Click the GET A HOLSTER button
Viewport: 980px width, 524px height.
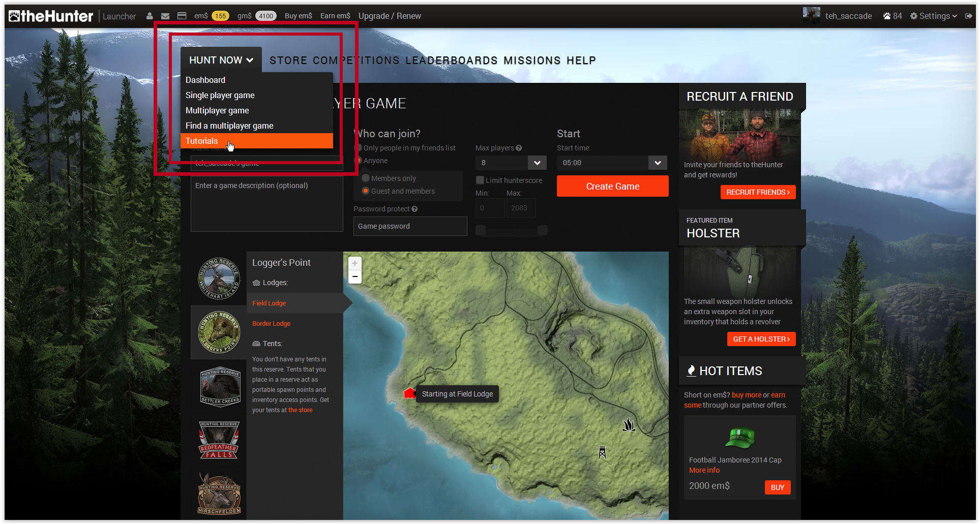pos(761,339)
